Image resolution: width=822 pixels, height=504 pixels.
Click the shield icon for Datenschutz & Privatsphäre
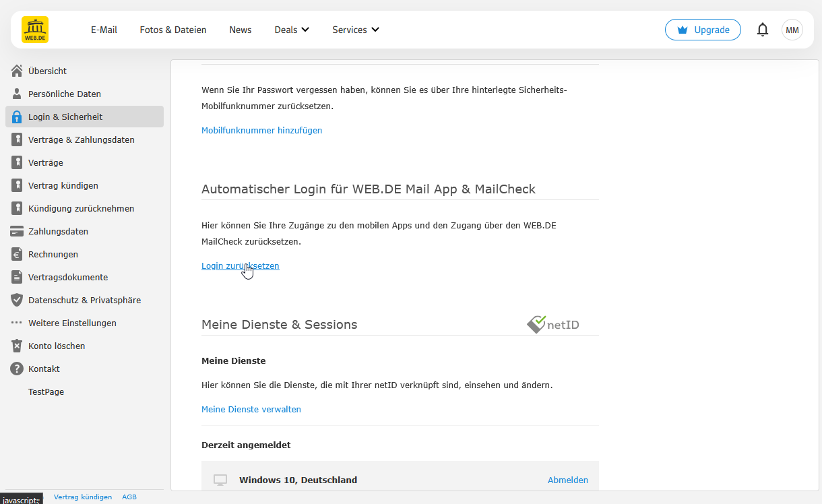click(17, 300)
